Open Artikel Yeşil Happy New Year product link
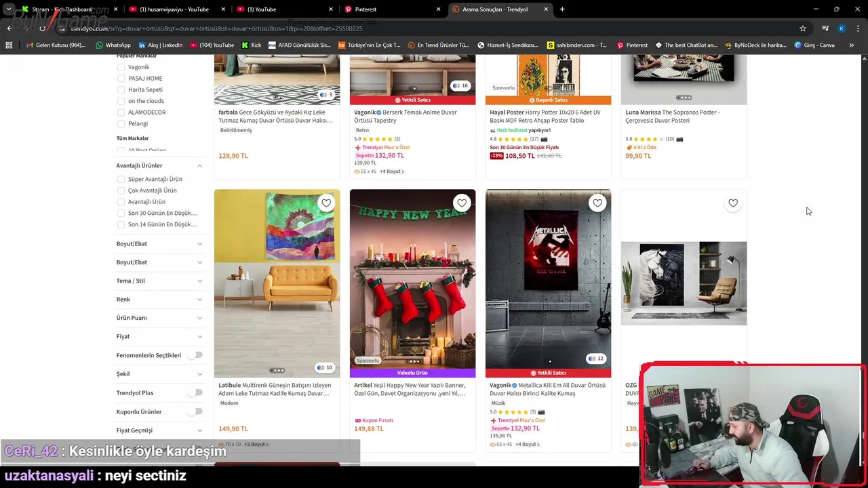868x488 pixels. [410, 389]
